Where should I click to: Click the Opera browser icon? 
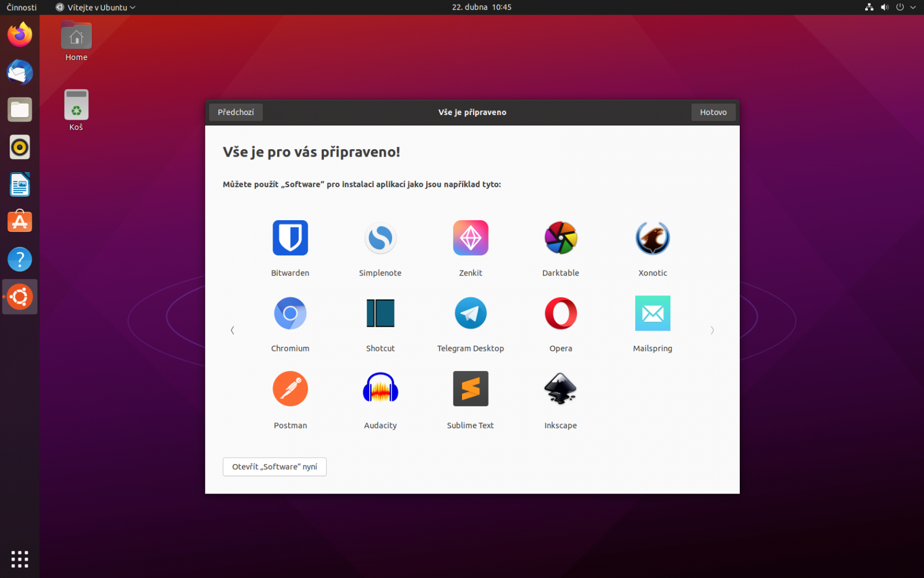pyautogui.click(x=560, y=313)
